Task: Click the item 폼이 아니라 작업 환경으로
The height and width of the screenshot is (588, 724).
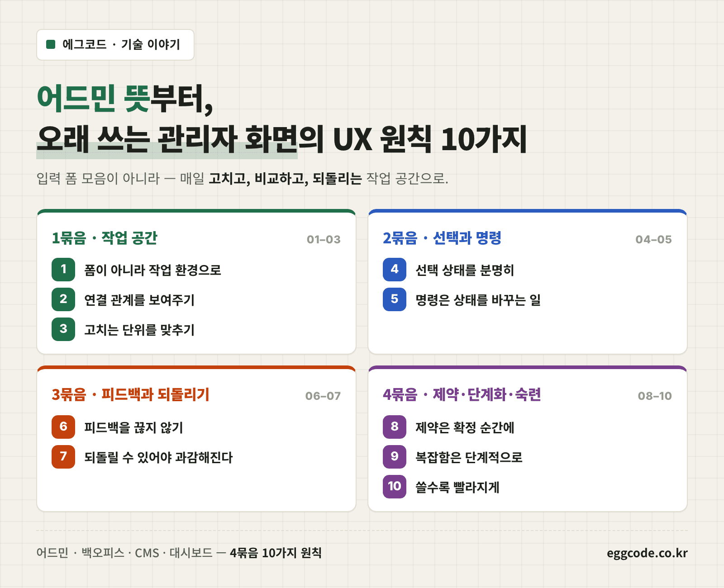Action: coord(153,270)
